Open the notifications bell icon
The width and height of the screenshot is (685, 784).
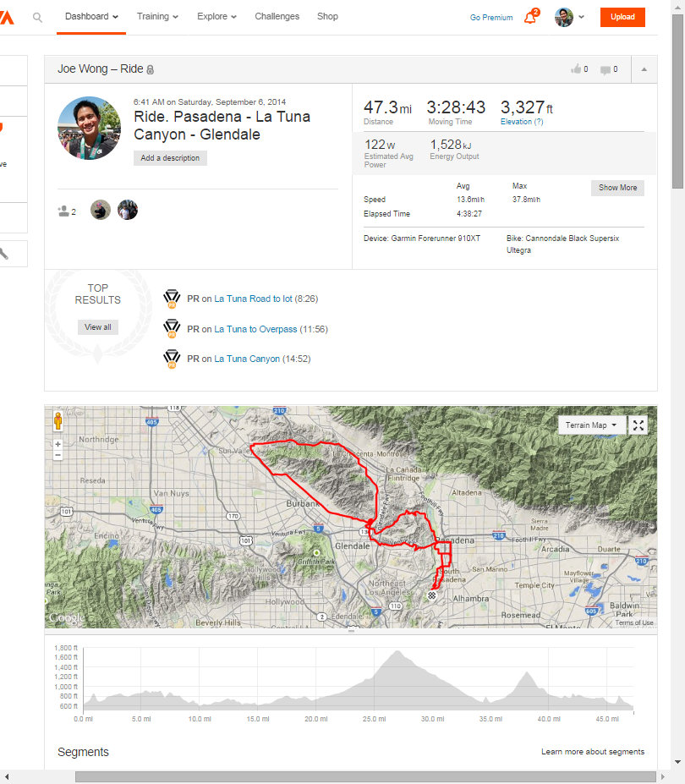click(530, 18)
